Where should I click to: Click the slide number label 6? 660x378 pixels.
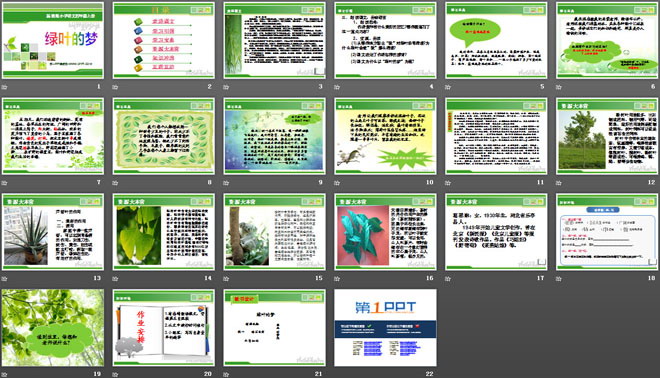point(653,86)
